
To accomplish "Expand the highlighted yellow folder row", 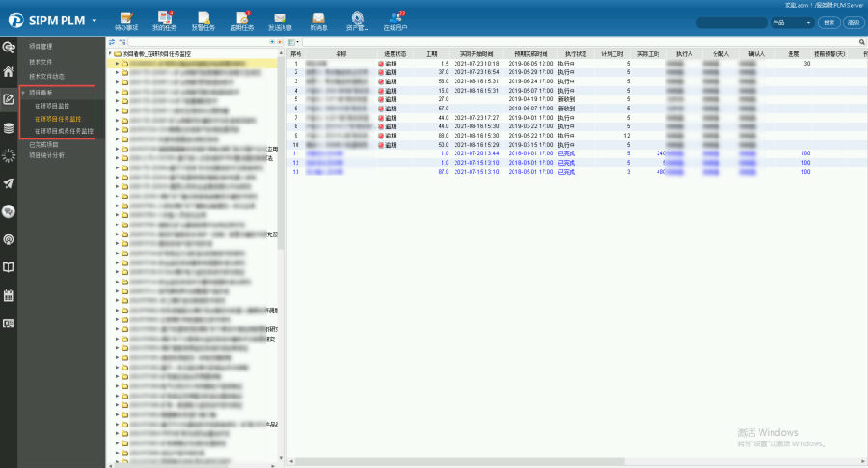I will (117, 64).
